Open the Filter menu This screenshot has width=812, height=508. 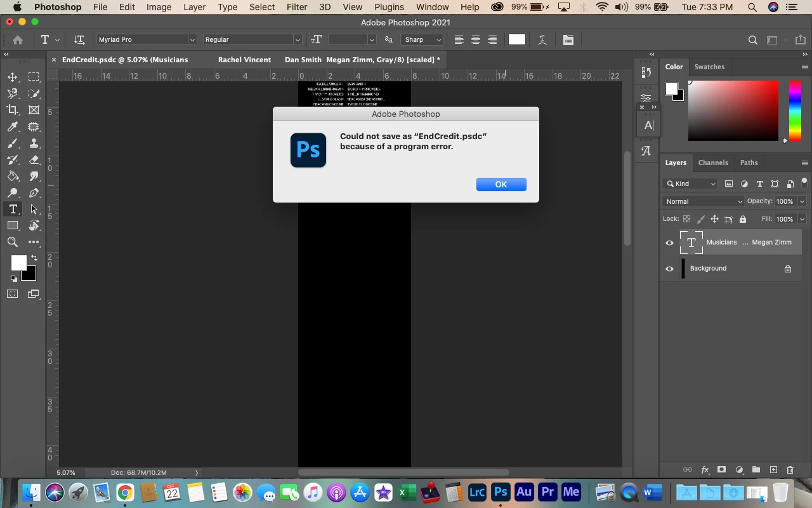pos(297,7)
